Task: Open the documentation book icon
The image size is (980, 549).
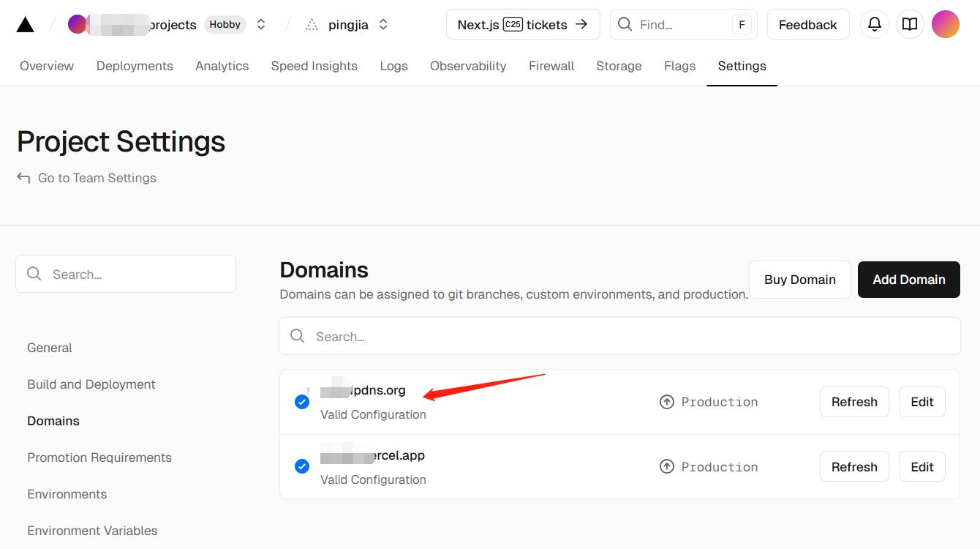Action: [910, 25]
